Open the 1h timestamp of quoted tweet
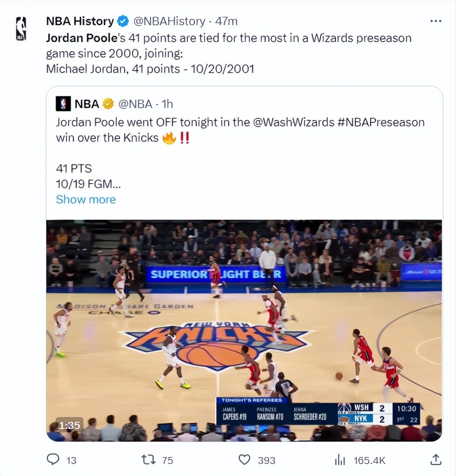 pos(167,104)
